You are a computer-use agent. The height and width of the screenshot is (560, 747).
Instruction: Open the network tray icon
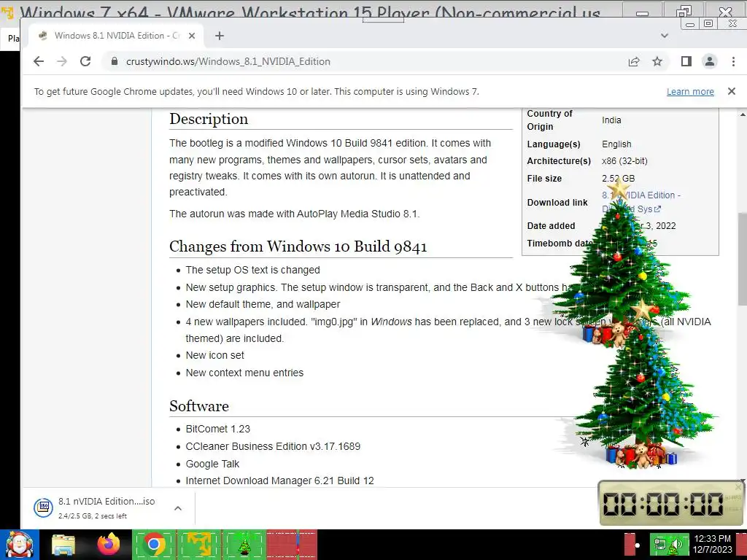tap(659, 544)
